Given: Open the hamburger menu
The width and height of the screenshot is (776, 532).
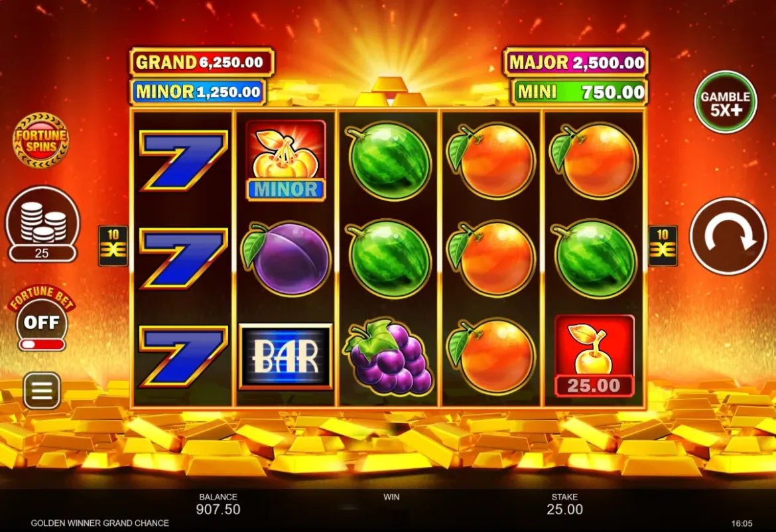Looking at the screenshot, I should pos(42,391).
